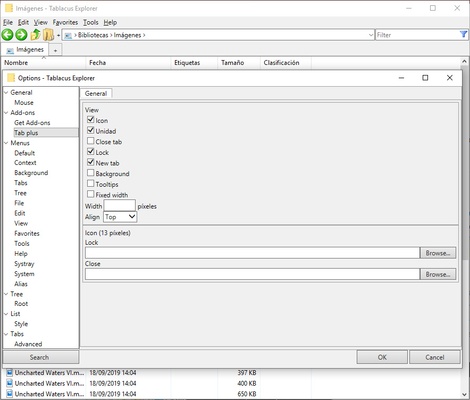Screen dimensions: 470x400
Task: Select Favorites under Menus in tree
Action: (x=27, y=233)
